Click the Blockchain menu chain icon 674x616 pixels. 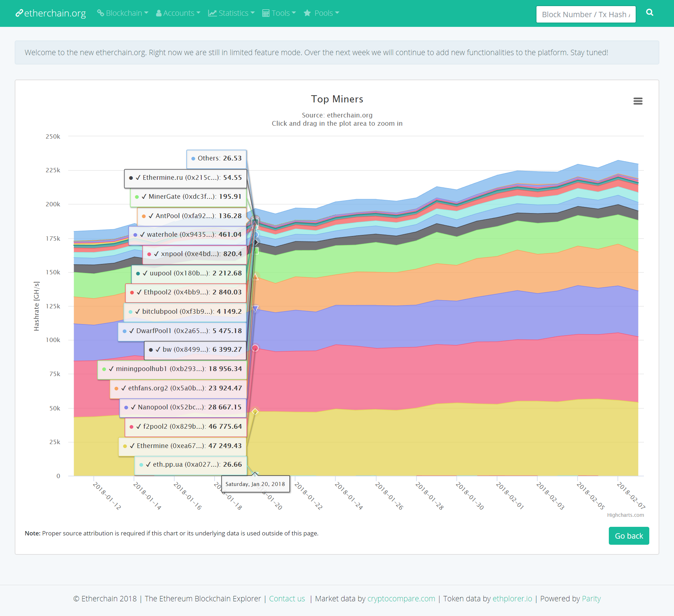pos(101,13)
